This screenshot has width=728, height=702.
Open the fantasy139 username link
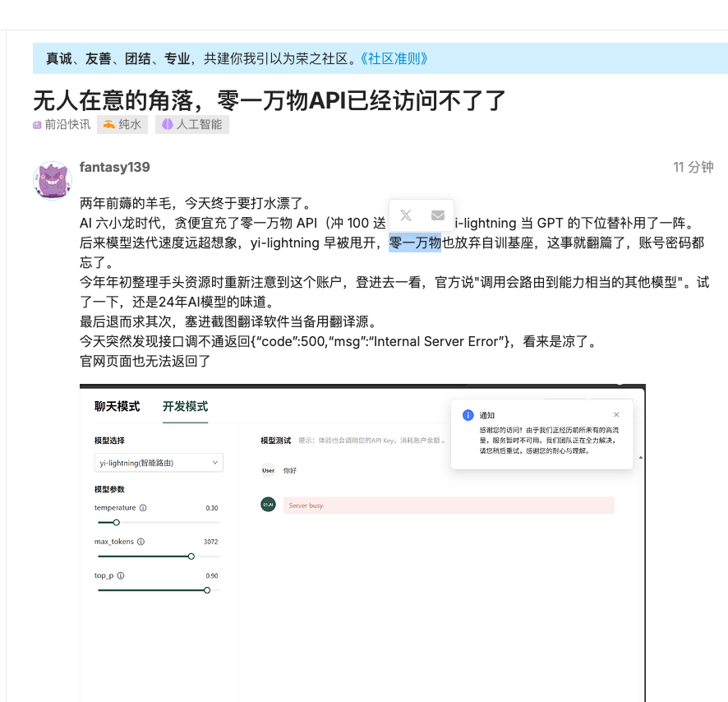click(x=115, y=167)
